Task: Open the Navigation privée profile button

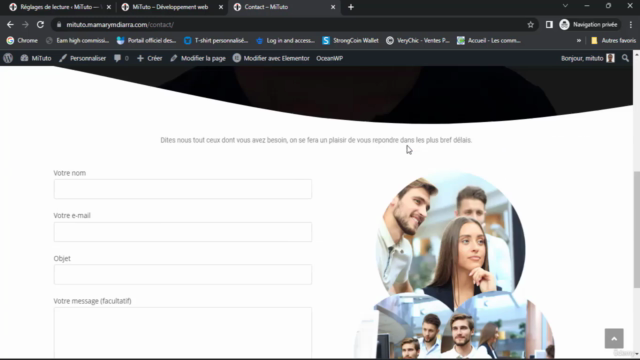Action: point(589,24)
